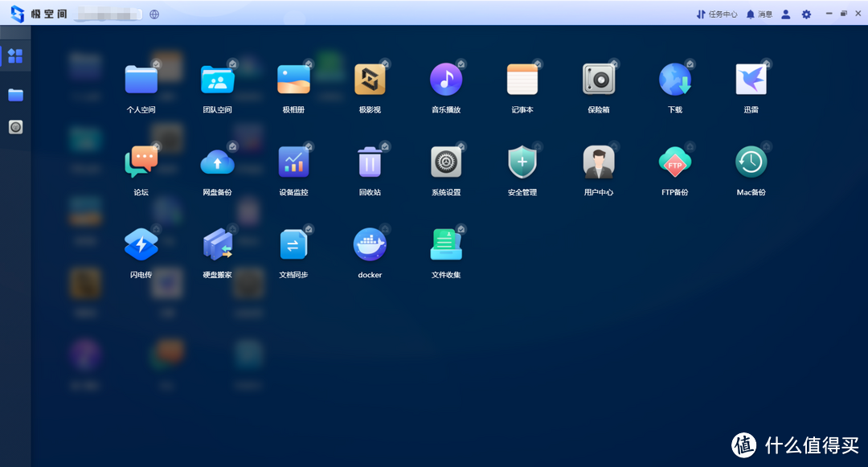Viewport: 868px width, 467px height.
Task: Open the 极相册 photo album app
Action: click(293, 80)
